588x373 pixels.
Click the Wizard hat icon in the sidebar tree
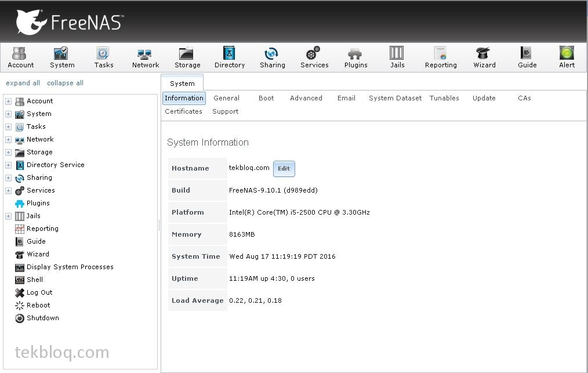click(x=20, y=255)
